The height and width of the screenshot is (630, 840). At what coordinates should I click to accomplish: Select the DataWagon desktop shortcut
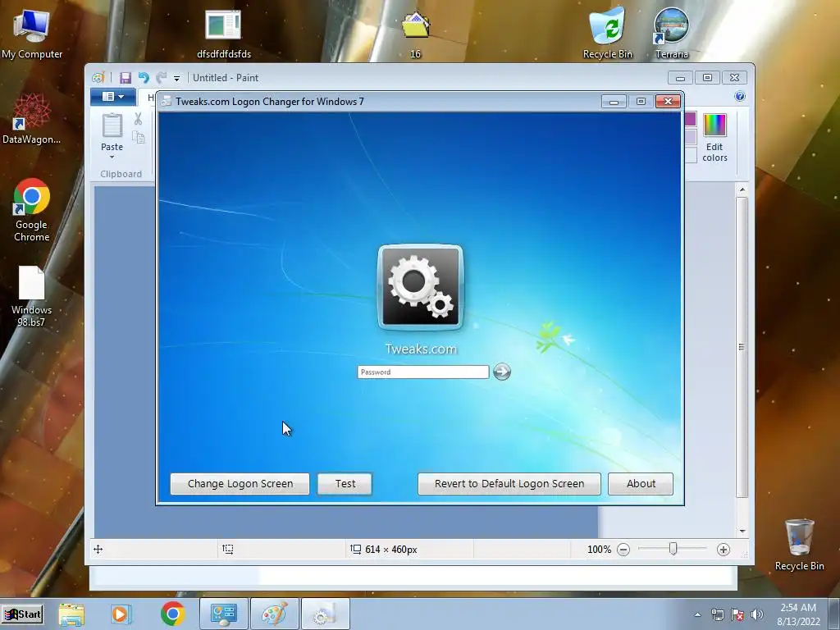point(32,119)
